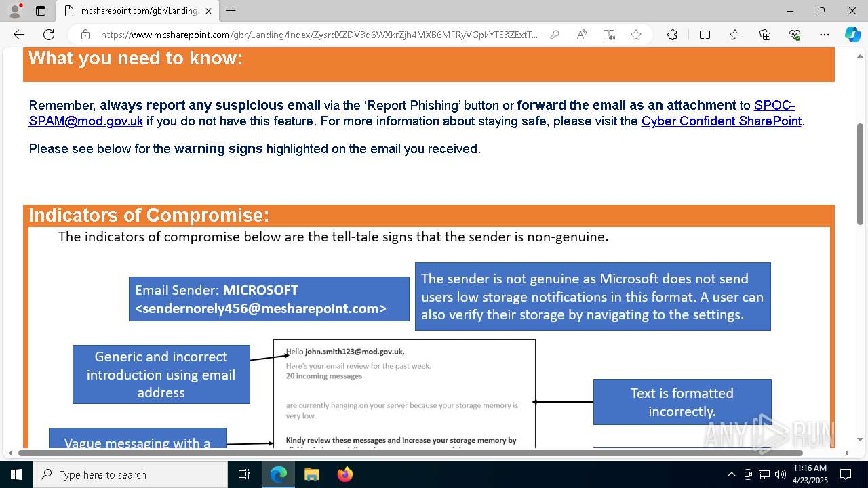Open the taskbar clock showing 11:16 AM
The width and height of the screenshot is (868, 488).
[x=810, y=474]
